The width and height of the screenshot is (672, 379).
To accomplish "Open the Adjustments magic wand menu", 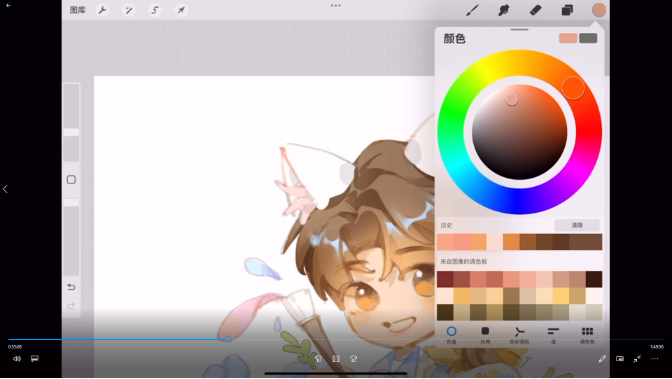I will [x=129, y=10].
